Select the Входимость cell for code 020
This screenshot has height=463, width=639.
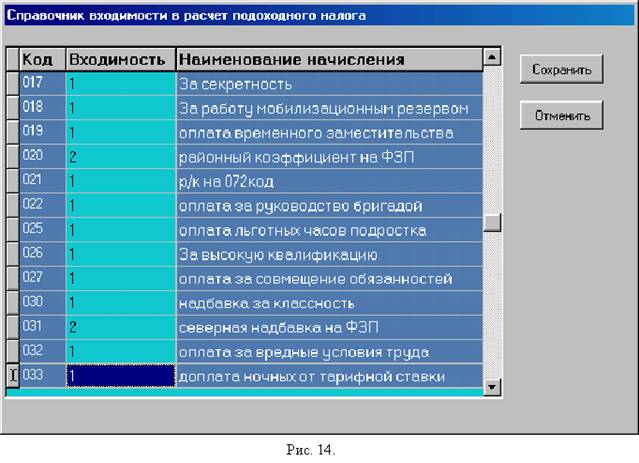tap(121, 157)
